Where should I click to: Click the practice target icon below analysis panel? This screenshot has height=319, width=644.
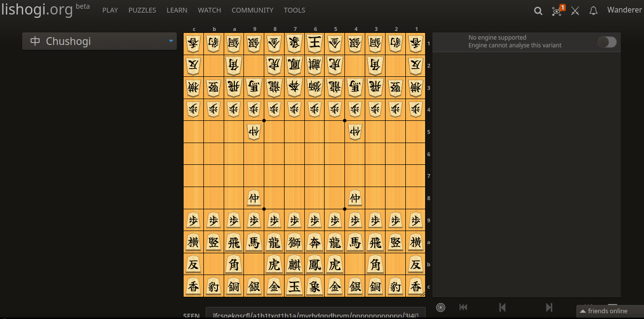point(441,307)
